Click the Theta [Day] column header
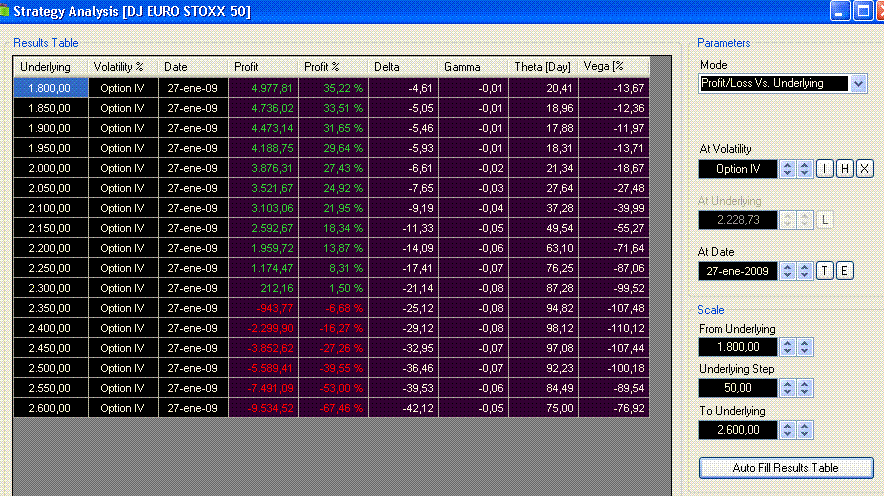Image resolution: width=884 pixels, height=496 pixels. (x=543, y=67)
